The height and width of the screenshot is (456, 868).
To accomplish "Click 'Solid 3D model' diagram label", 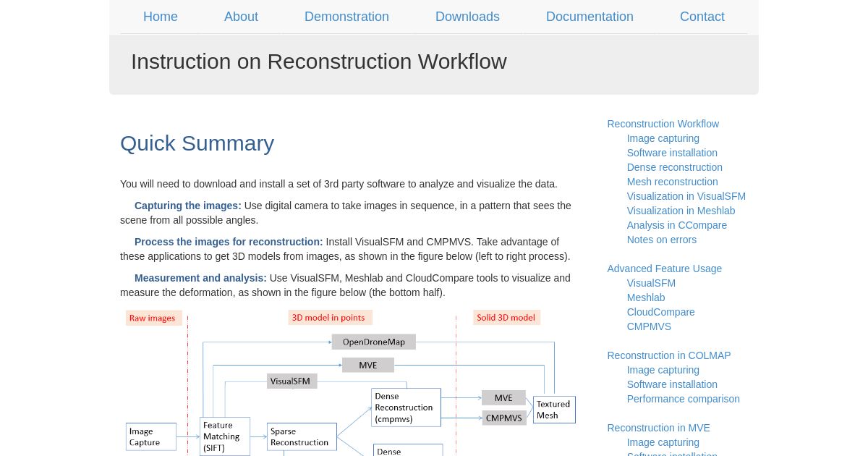I will pyautogui.click(x=506, y=318).
